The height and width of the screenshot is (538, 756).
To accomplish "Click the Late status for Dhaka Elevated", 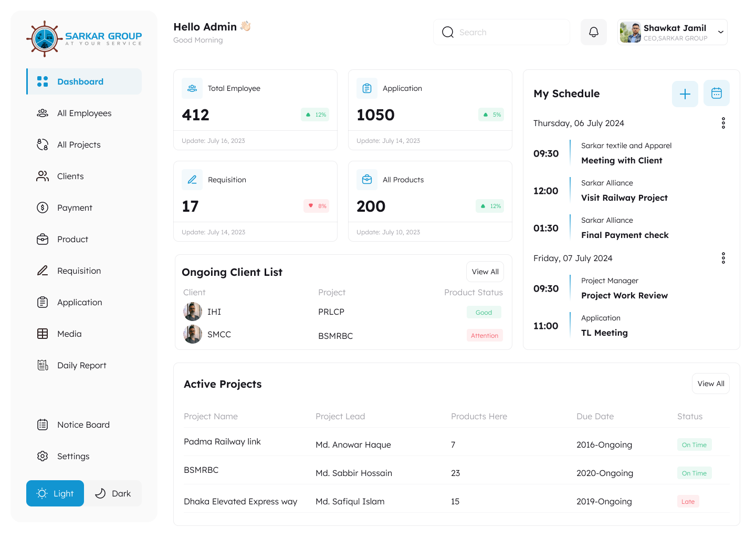I will [x=688, y=501].
